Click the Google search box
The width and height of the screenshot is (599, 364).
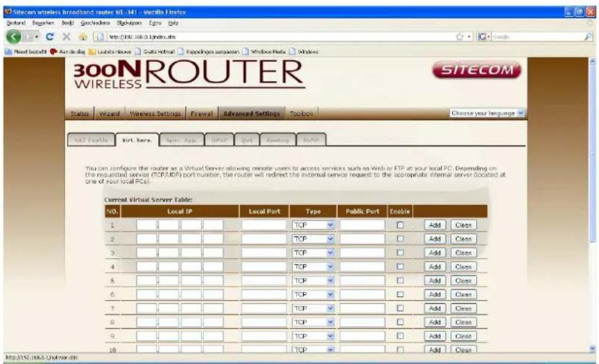(x=537, y=37)
